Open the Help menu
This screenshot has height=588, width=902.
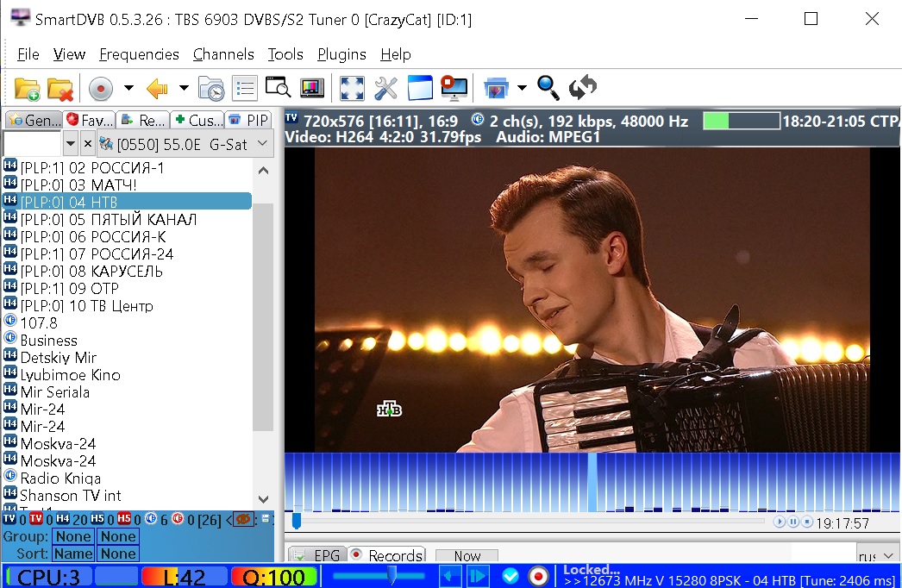click(396, 54)
